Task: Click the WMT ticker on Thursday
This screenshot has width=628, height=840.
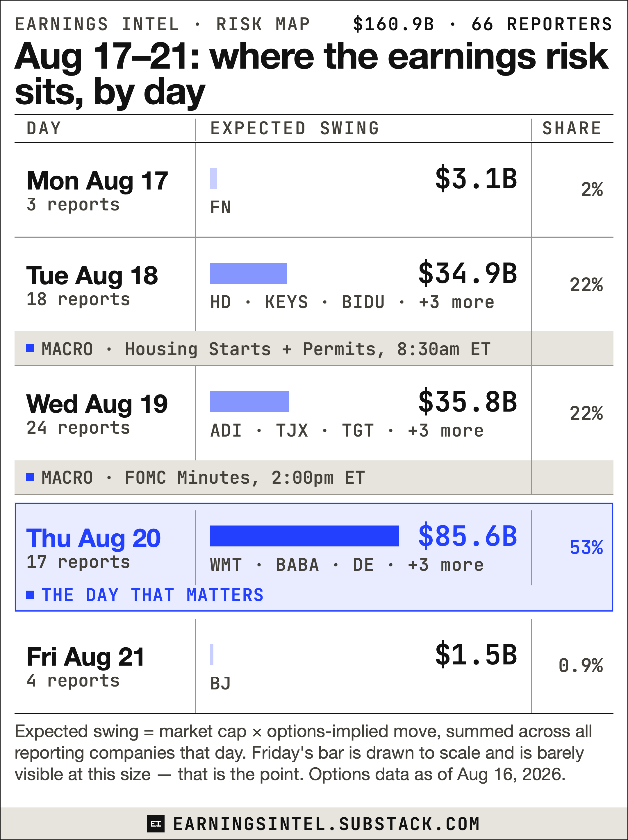Action: [226, 565]
